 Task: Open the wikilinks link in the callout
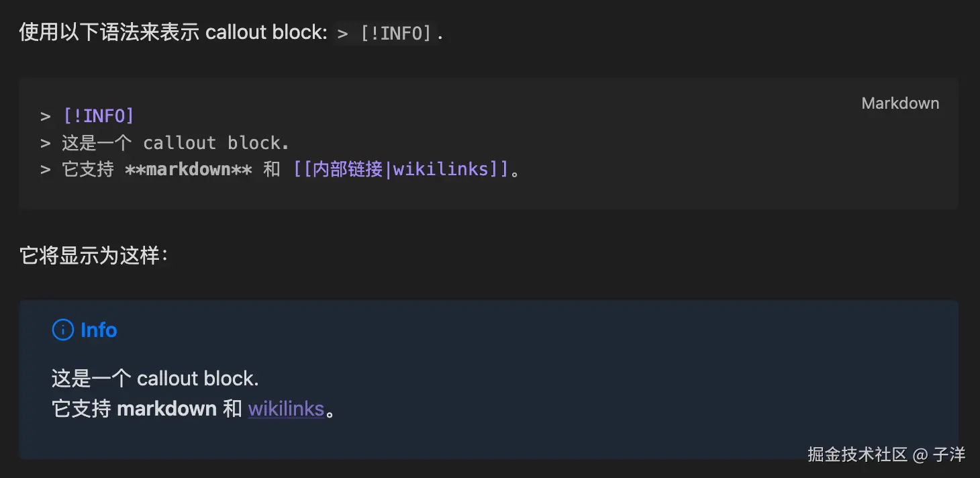click(x=286, y=408)
